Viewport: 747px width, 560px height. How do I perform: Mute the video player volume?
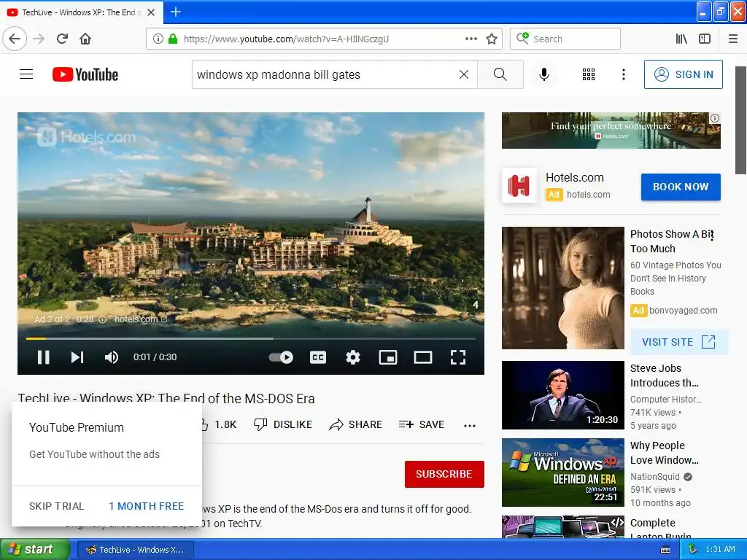pos(112,357)
